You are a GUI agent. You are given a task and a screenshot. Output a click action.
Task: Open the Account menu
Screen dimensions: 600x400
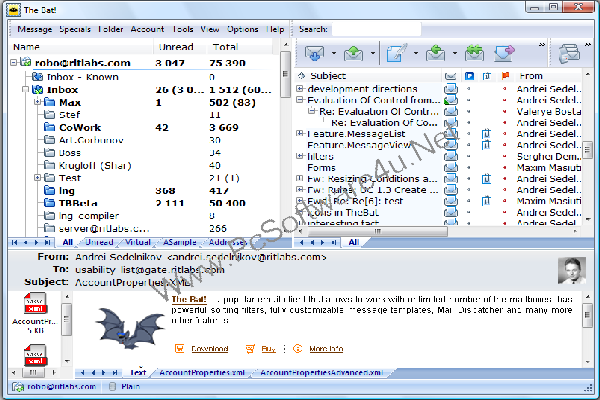tap(147, 29)
